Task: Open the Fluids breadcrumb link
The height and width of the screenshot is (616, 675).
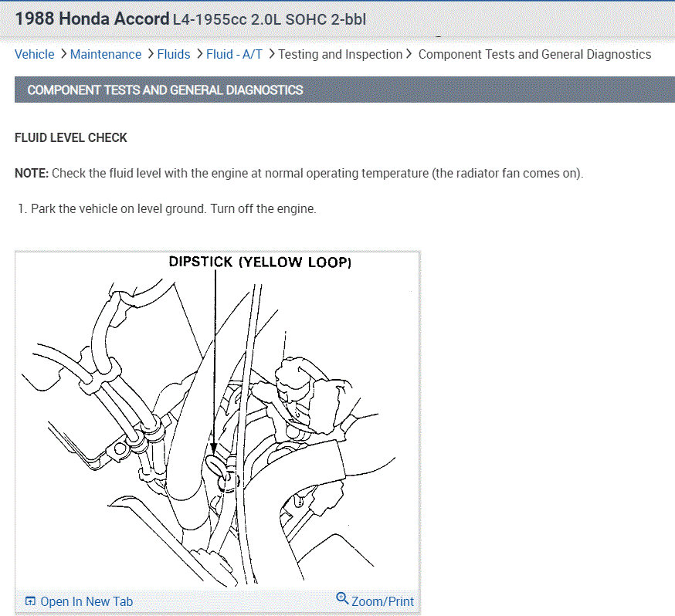Action: coord(174,55)
